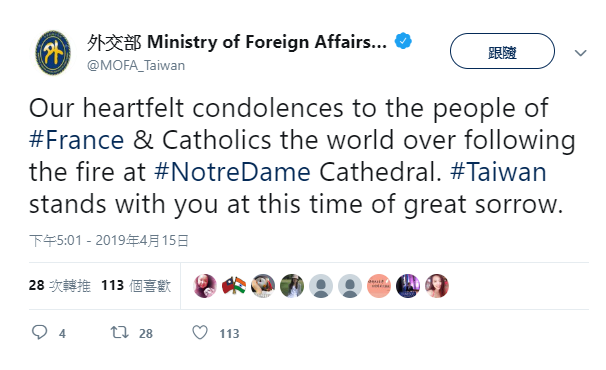
Task: Open the #France hashtag link
Action: (77, 140)
